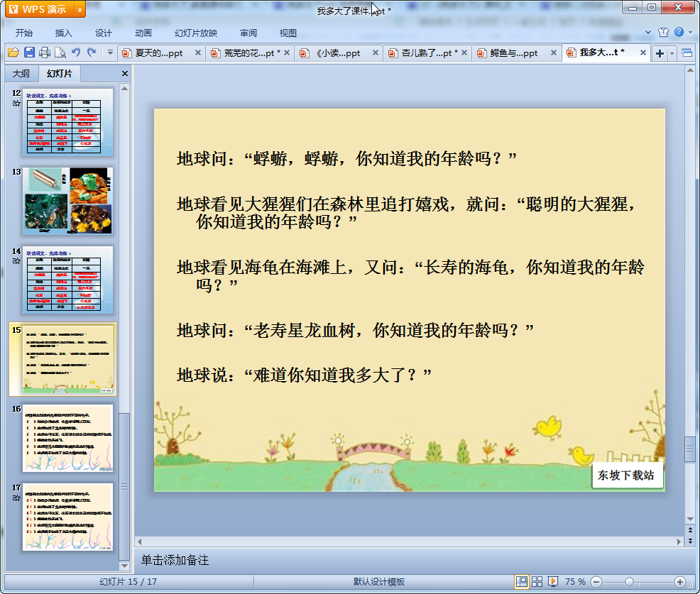
Task: Open the 插入 menu tab
Action: 63,33
